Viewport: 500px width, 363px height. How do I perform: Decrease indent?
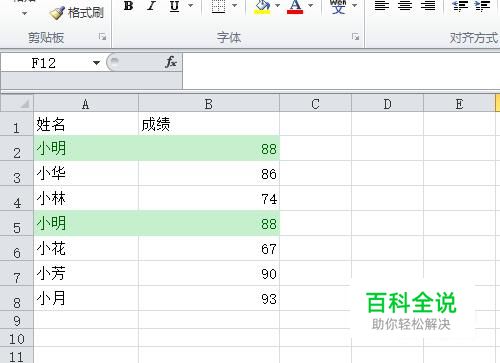(460, 6)
